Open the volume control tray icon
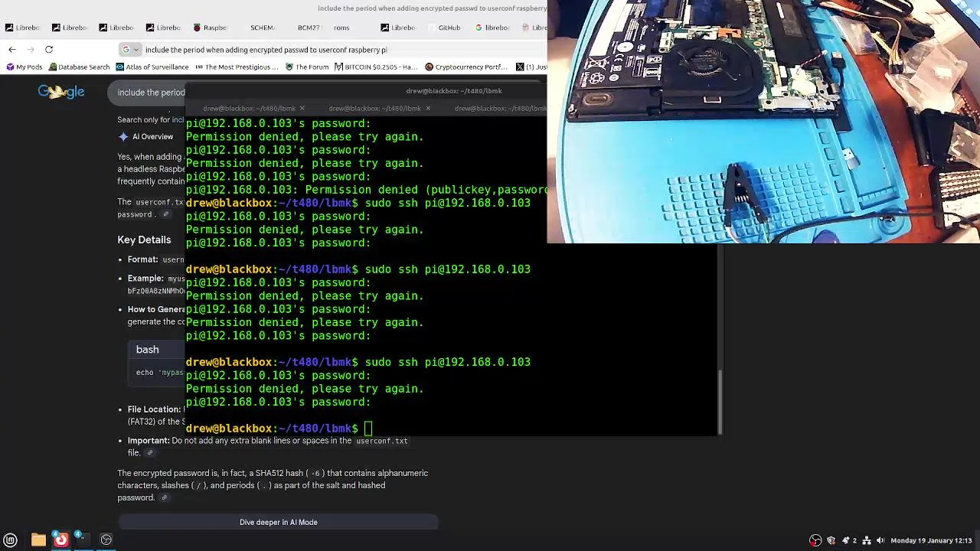 point(880,540)
